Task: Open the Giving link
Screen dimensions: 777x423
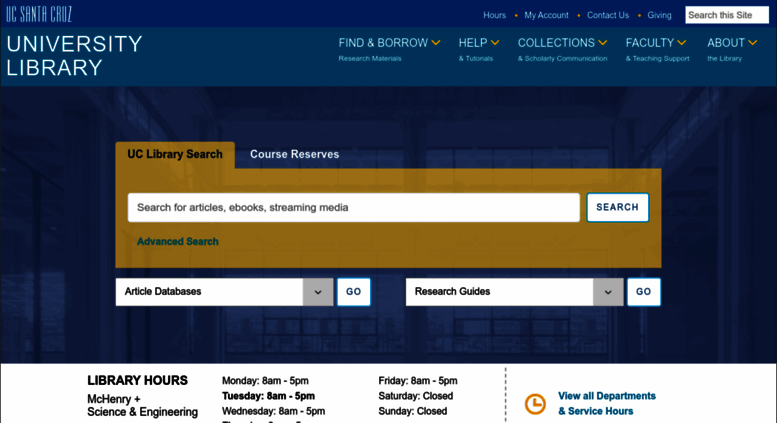Action: (x=660, y=15)
